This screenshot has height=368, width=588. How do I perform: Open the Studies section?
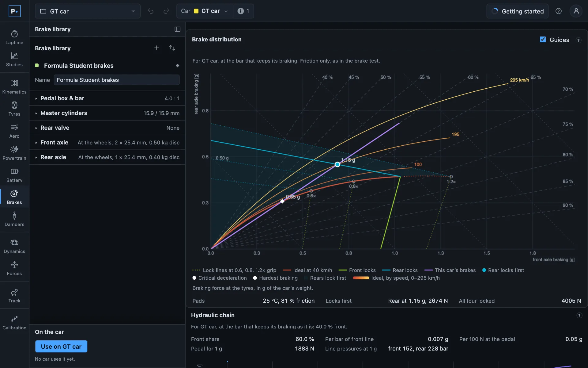[x=14, y=59]
